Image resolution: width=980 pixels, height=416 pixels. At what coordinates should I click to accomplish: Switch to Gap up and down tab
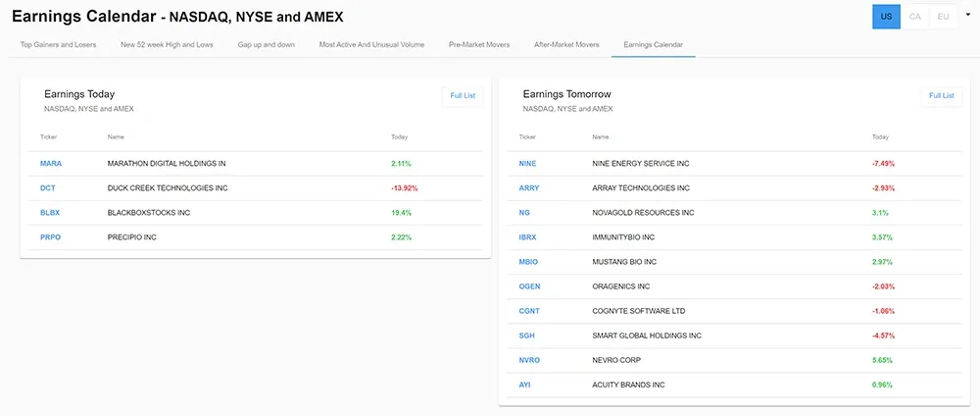(267, 44)
